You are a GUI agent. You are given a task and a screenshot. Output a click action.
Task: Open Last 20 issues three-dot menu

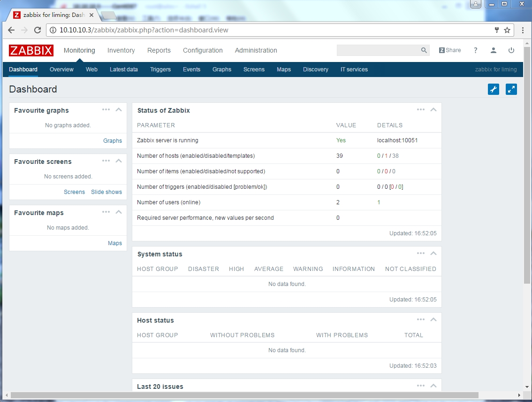coord(421,386)
